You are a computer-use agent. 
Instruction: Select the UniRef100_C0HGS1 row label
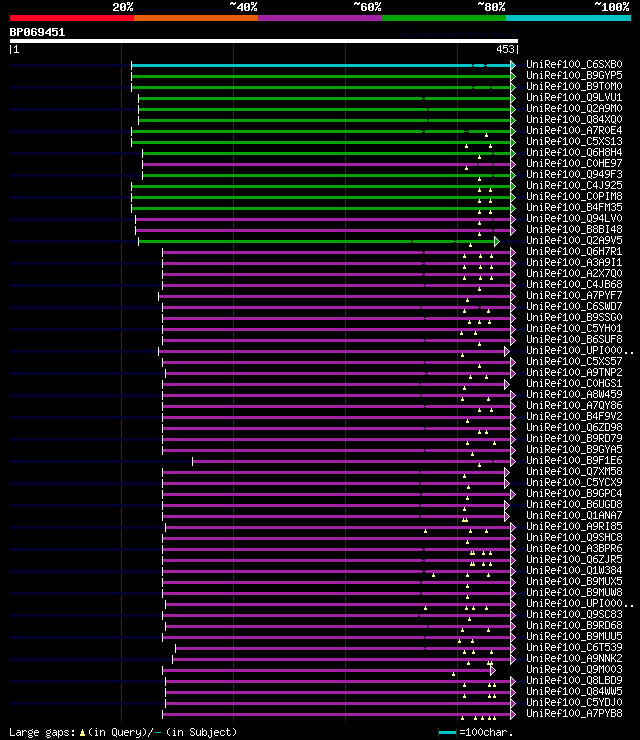point(574,383)
